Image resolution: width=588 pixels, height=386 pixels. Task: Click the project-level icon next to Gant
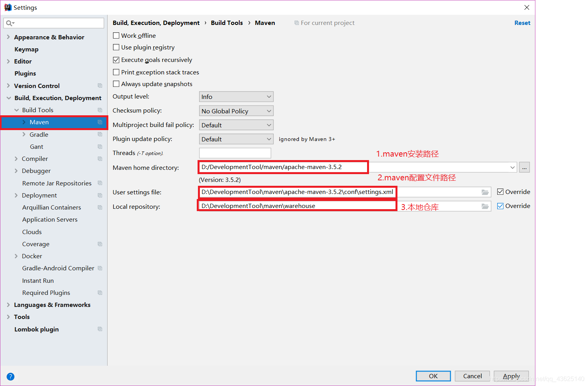coord(100,146)
